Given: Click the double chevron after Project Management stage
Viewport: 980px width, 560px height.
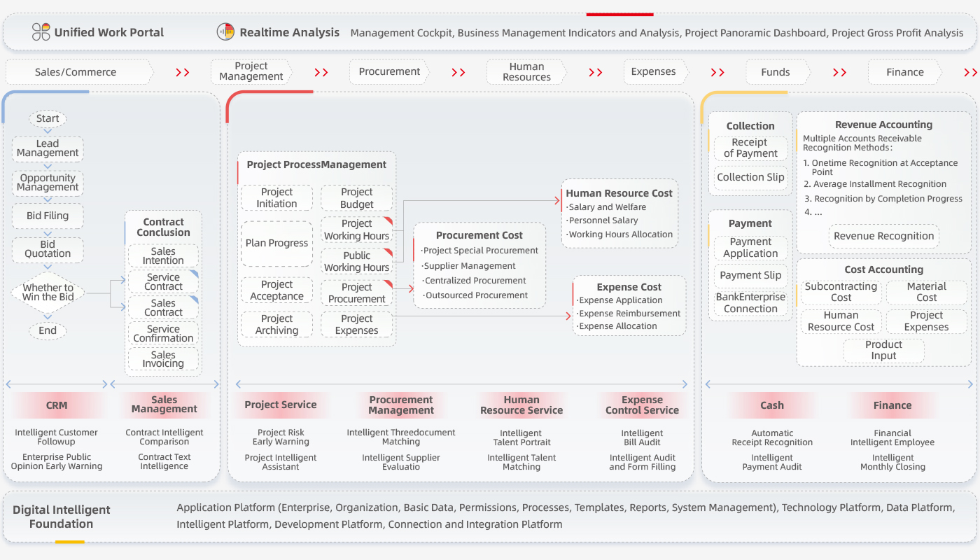Looking at the screenshot, I should coord(321,72).
